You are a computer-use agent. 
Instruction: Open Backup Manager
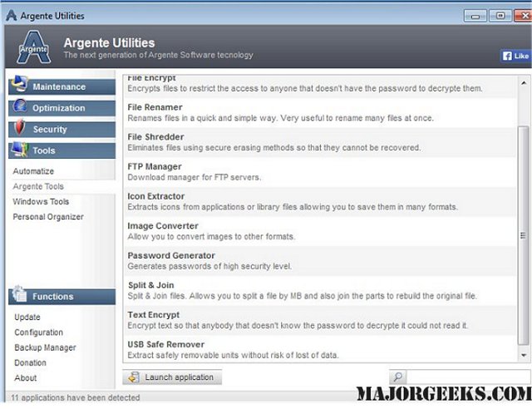(x=45, y=347)
